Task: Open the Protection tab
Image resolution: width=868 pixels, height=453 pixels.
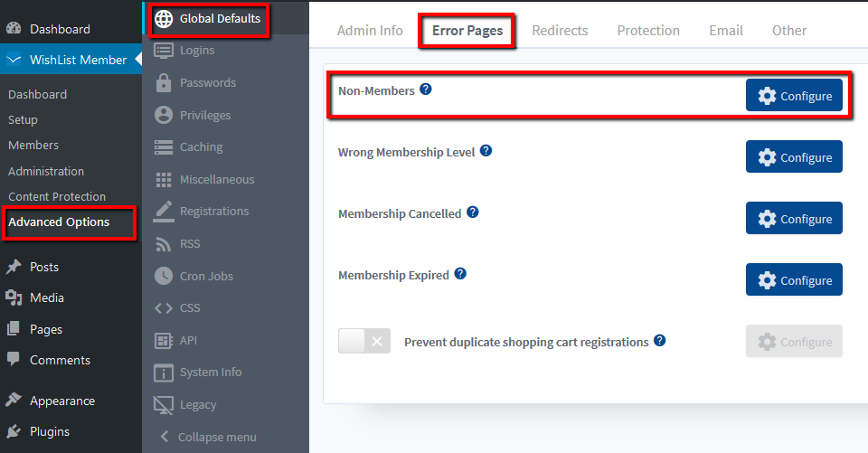Action: [x=648, y=31]
